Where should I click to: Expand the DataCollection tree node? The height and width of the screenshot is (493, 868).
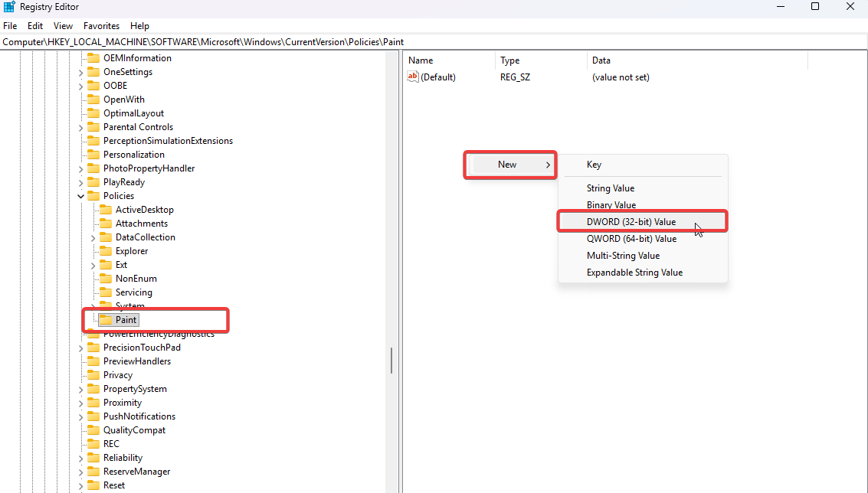[94, 237]
